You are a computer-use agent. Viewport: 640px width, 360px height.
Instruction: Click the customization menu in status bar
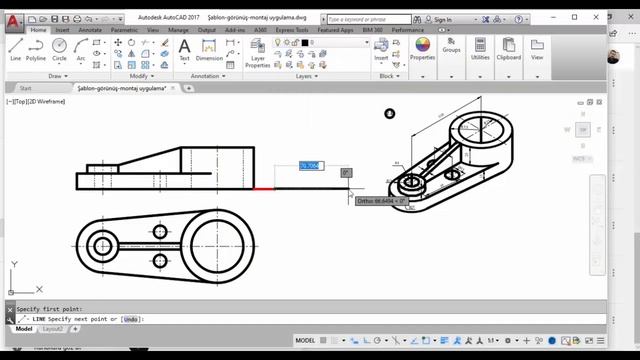(x=601, y=340)
